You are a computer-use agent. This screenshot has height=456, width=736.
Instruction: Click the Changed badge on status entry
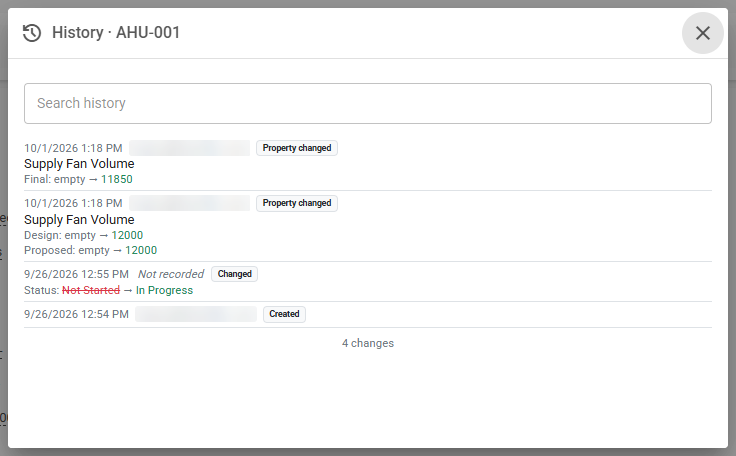[234, 274]
